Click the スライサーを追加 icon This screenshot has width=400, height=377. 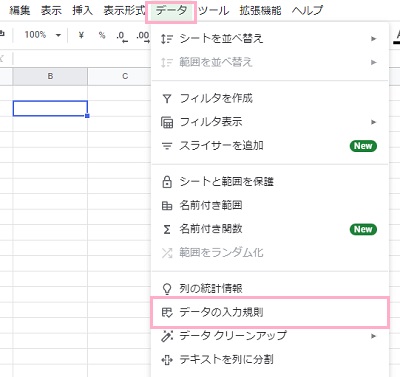(167, 146)
